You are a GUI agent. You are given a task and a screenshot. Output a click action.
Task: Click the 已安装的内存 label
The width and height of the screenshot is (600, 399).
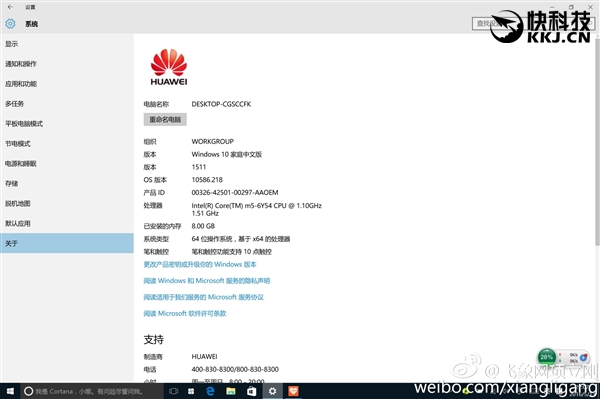(x=162, y=226)
